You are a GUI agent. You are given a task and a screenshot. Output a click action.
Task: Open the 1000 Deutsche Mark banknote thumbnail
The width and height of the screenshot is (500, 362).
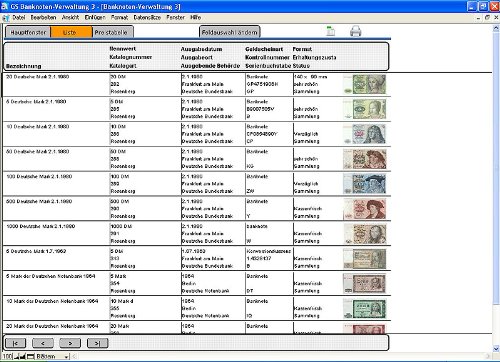(x=365, y=234)
